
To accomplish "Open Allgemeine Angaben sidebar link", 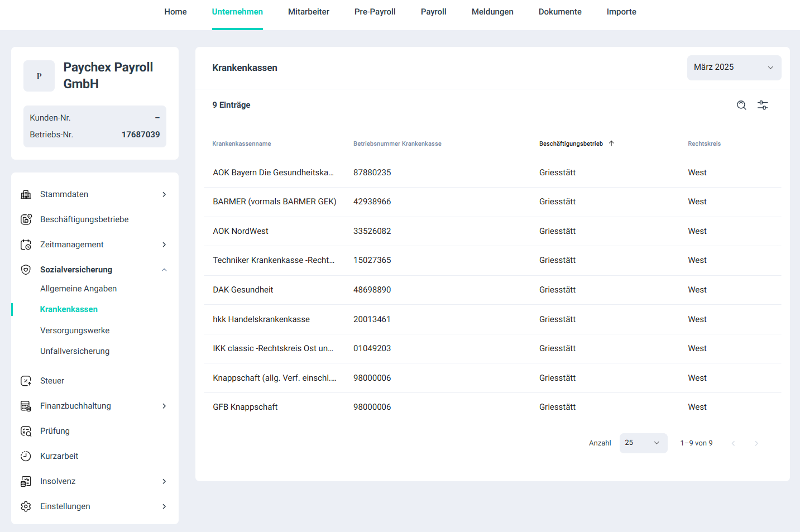I will pos(78,289).
